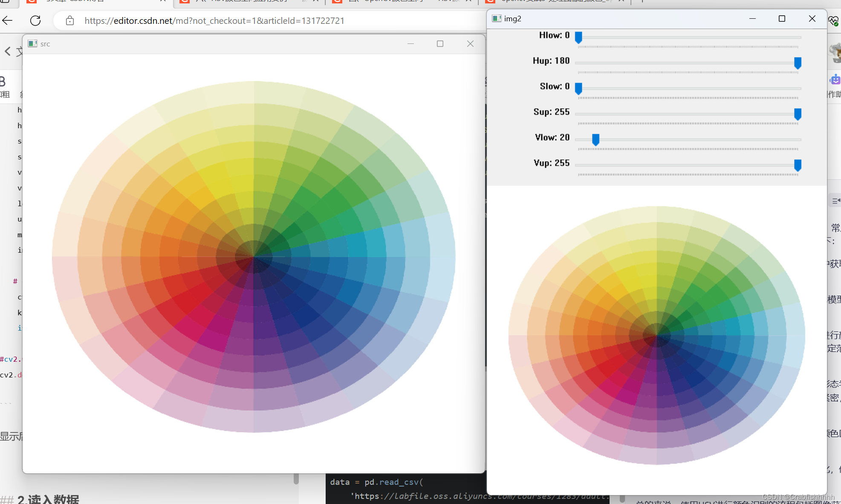841x504 pixels.
Task: Click the 'Vup: 255' label
Action: tap(552, 163)
